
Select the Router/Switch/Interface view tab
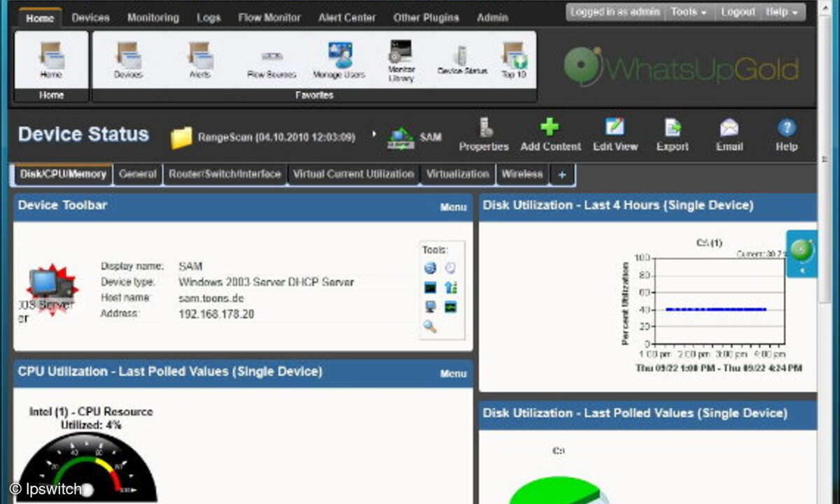click(225, 174)
